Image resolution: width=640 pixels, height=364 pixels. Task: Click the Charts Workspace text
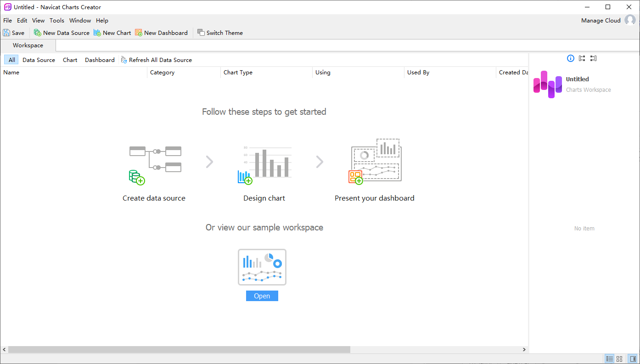588,90
